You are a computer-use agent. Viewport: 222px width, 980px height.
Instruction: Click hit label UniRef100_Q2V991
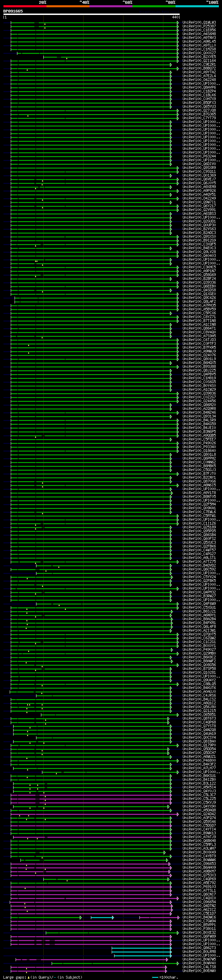[x=199, y=210]
